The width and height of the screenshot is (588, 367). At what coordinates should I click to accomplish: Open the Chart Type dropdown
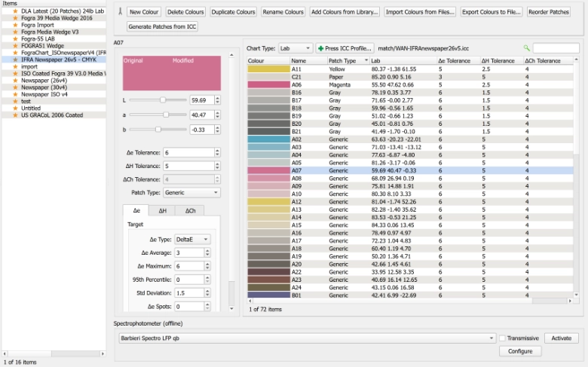(x=294, y=48)
